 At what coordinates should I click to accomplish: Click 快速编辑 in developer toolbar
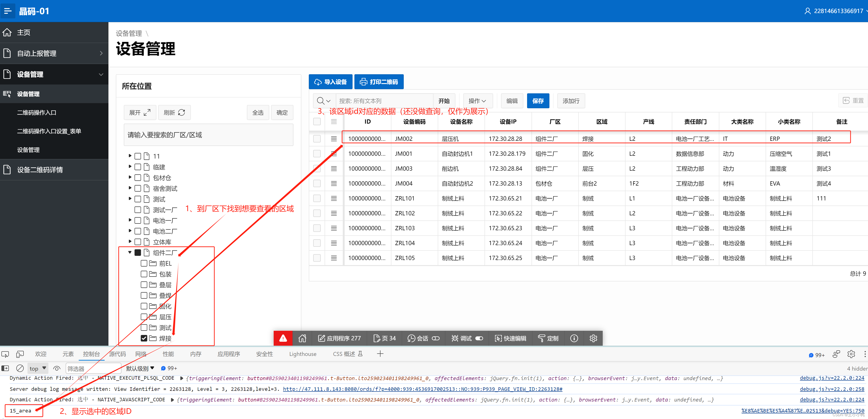(510, 338)
